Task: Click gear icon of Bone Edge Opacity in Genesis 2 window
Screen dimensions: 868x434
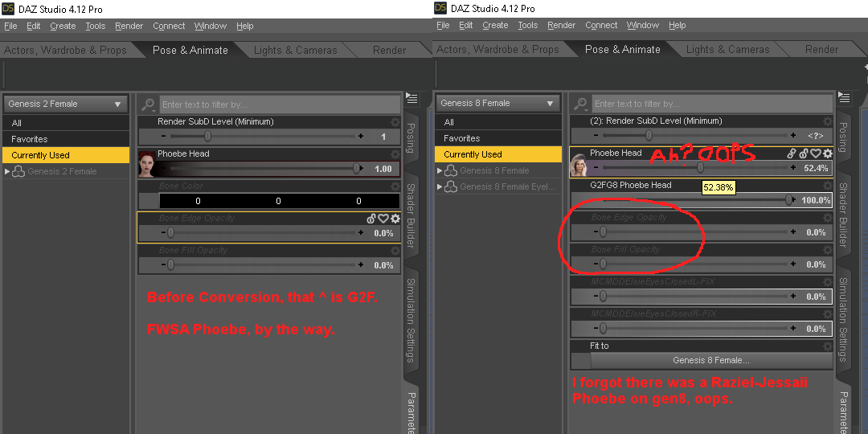Action: click(x=395, y=219)
